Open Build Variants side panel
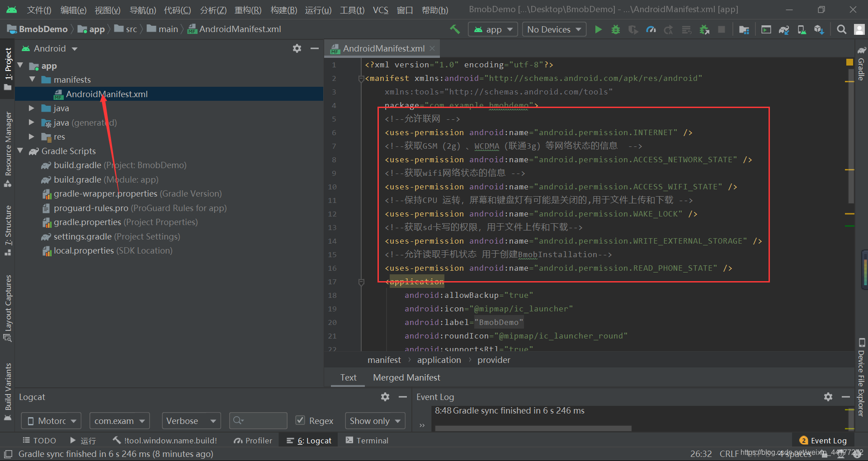The image size is (868, 461). pyautogui.click(x=8, y=391)
